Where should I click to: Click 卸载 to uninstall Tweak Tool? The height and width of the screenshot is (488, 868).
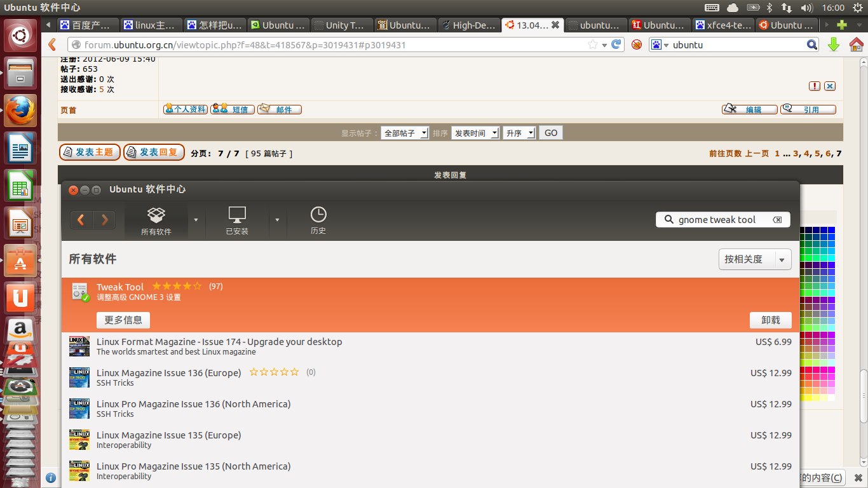(771, 320)
